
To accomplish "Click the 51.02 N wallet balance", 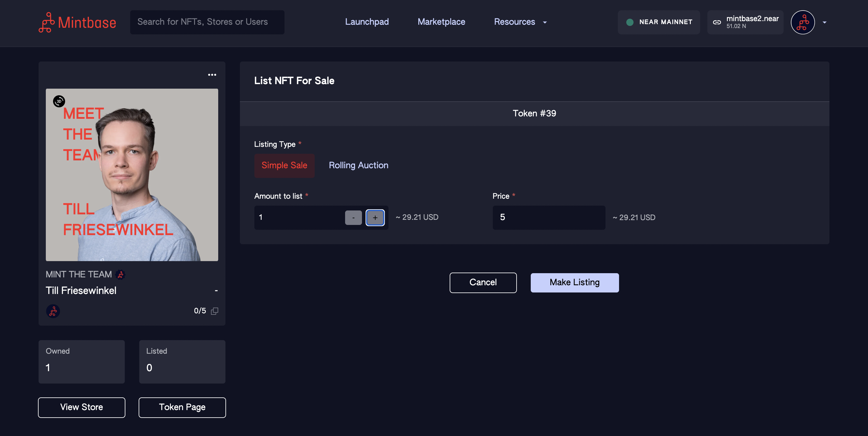I will tap(736, 26).
